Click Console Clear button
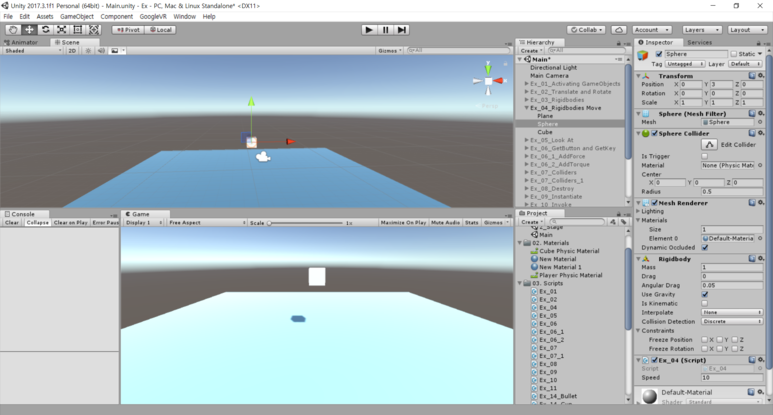Screen dimensions: 773x415 12,222
